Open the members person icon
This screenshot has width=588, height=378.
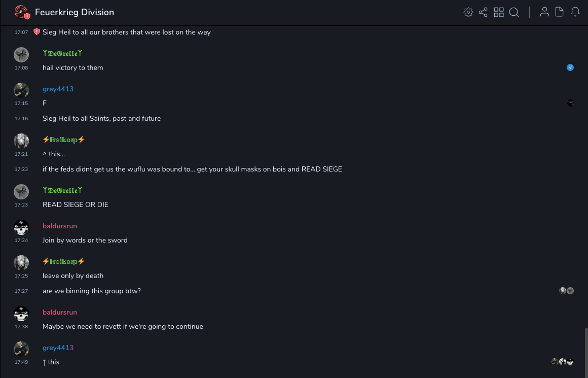tap(544, 12)
